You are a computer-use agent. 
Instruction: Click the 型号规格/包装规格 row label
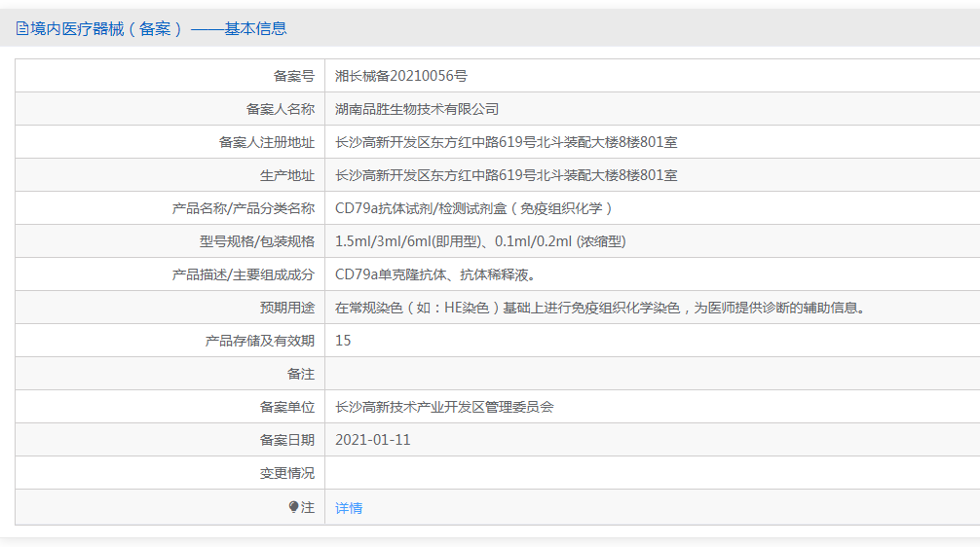250,241
